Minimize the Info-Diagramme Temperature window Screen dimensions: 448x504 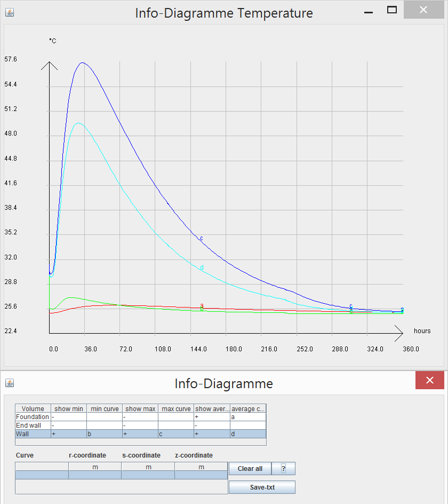click(x=369, y=12)
